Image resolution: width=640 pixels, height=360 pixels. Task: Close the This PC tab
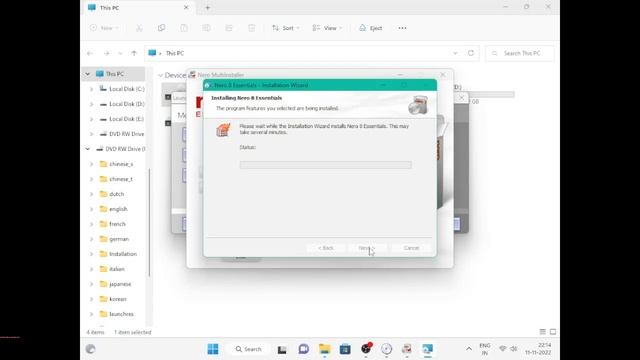coord(186,8)
